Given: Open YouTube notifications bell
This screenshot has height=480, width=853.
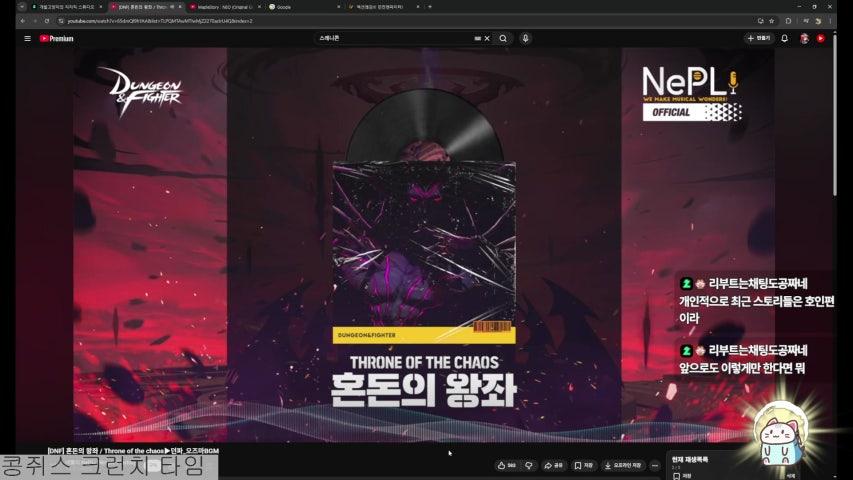Looking at the screenshot, I should (x=784, y=39).
